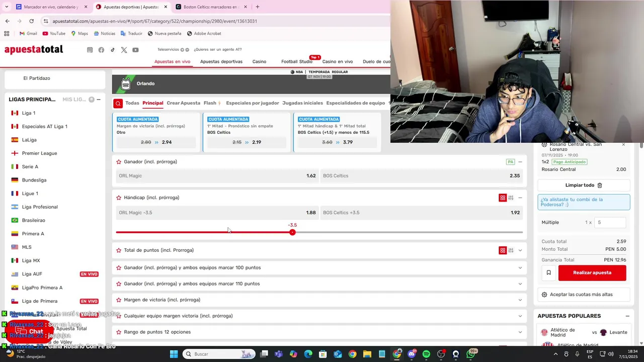Switch to the Jugadas iniciales tab
The height and width of the screenshot is (362, 644).
[x=302, y=103]
